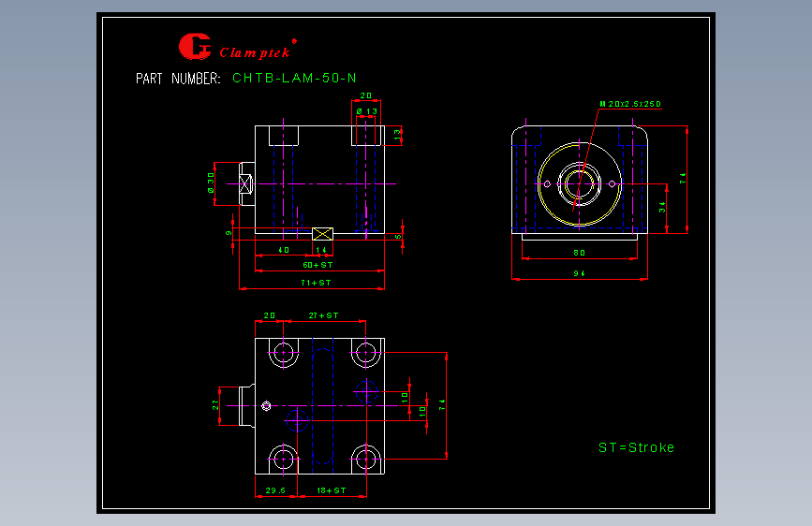Viewport: 812px width, 526px height.
Task: Click the "80" width dimension
Action: (580, 253)
